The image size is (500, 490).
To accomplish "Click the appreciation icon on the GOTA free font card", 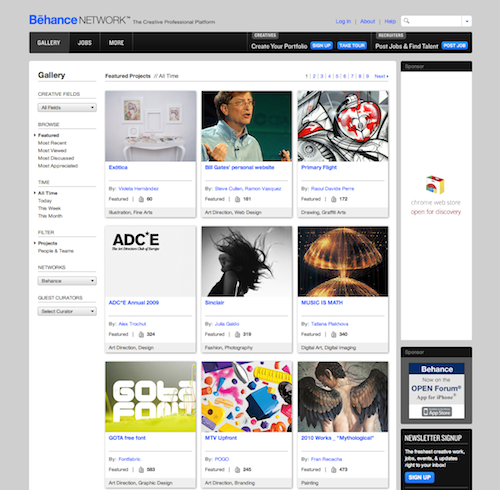I will (x=141, y=470).
